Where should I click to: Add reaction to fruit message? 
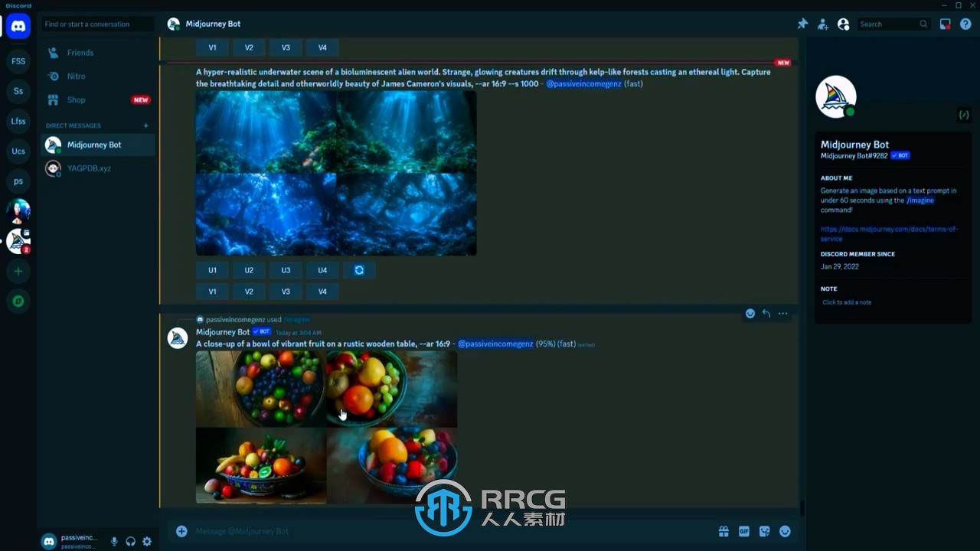750,314
